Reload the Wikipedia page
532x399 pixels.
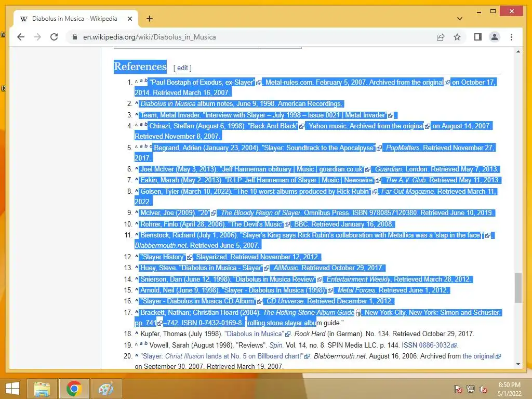(x=54, y=37)
